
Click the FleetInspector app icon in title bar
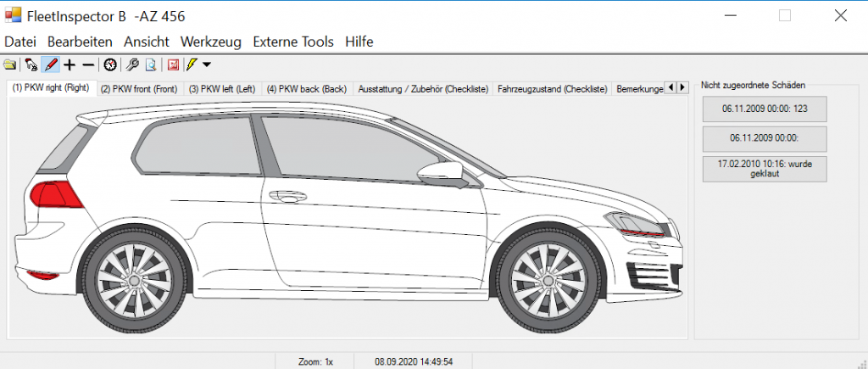coord(13,15)
